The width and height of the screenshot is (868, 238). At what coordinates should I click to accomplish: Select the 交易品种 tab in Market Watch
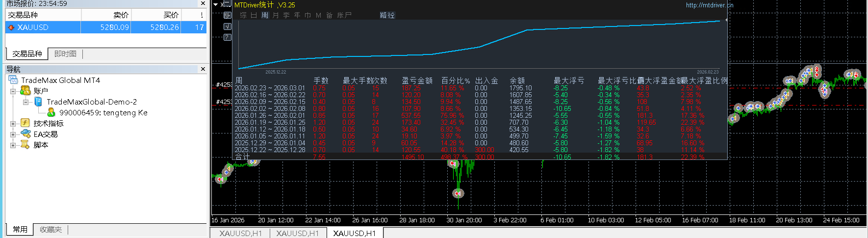pyautogui.click(x=27, y=53)
